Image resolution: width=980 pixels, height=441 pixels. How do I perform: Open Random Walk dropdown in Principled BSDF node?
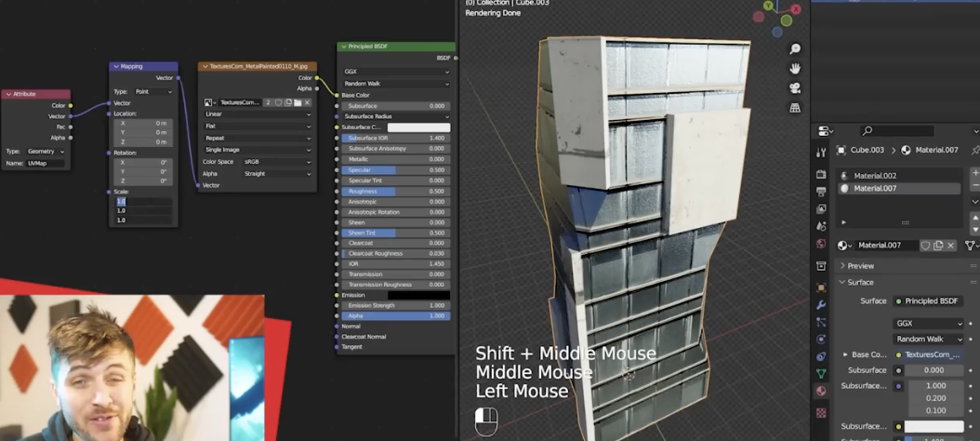point(396,84)
